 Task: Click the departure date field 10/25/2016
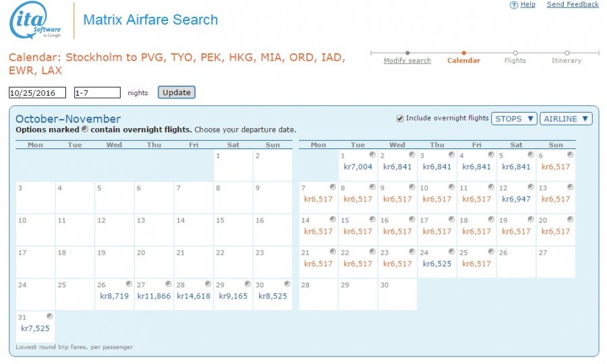coord(37,92)
